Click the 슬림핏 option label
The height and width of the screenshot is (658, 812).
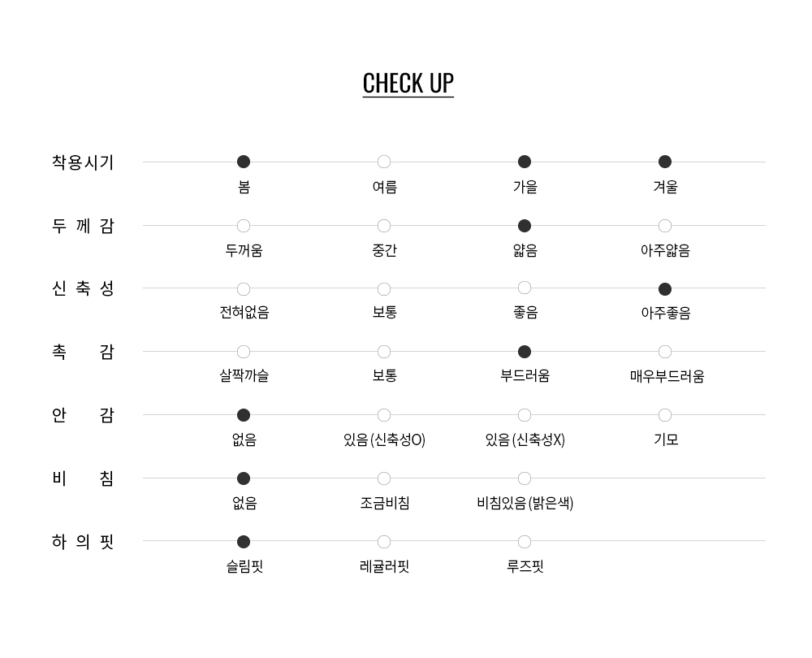point(244,566)
